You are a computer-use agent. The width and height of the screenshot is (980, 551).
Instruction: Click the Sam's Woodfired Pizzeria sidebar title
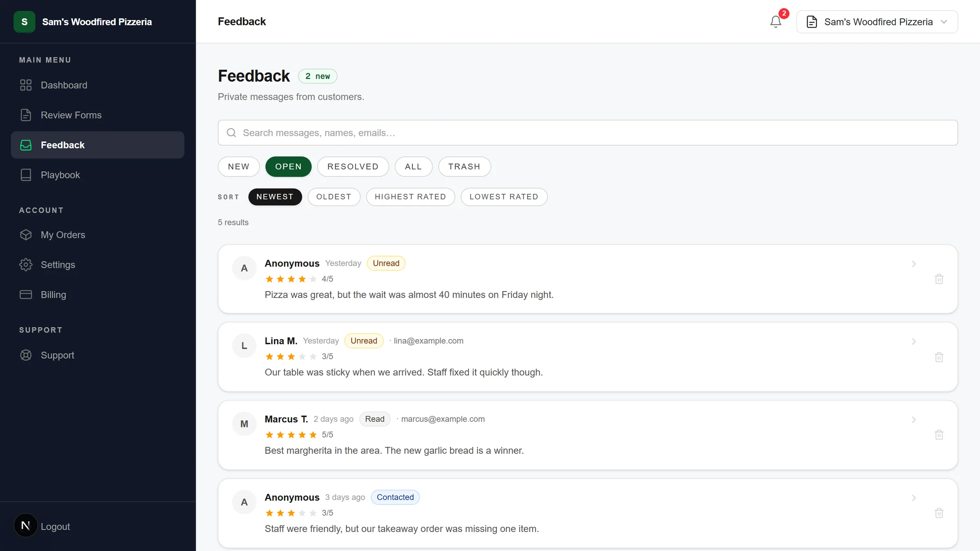pyautogui.click(x=97, y=22)
